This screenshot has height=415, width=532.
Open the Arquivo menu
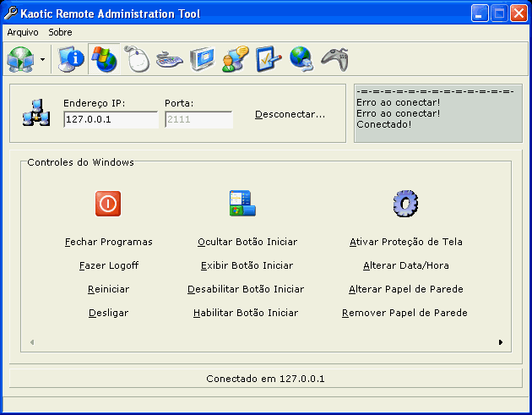click(x=23, y=32)
